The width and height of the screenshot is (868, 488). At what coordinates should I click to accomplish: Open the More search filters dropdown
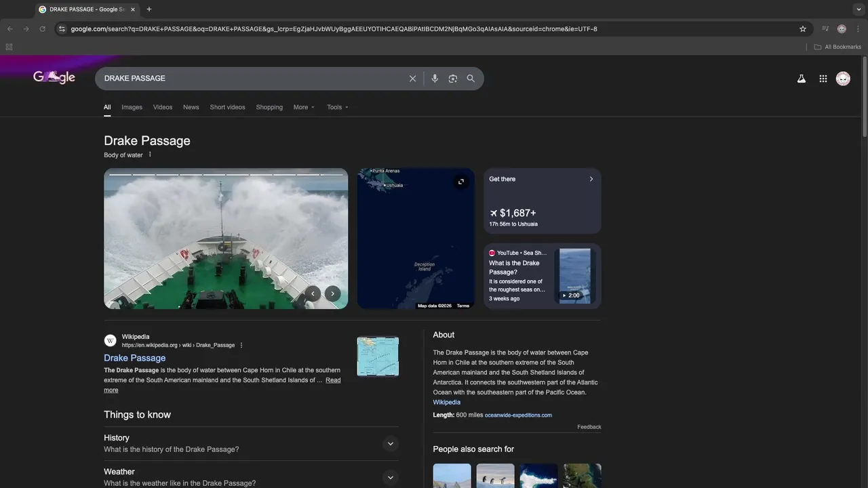point(304,107)
